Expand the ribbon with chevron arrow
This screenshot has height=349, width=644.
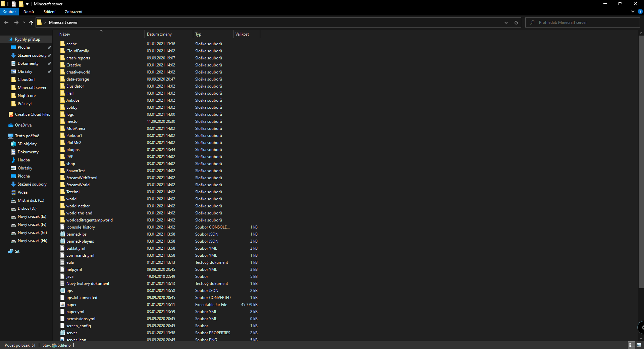(633, 11)
